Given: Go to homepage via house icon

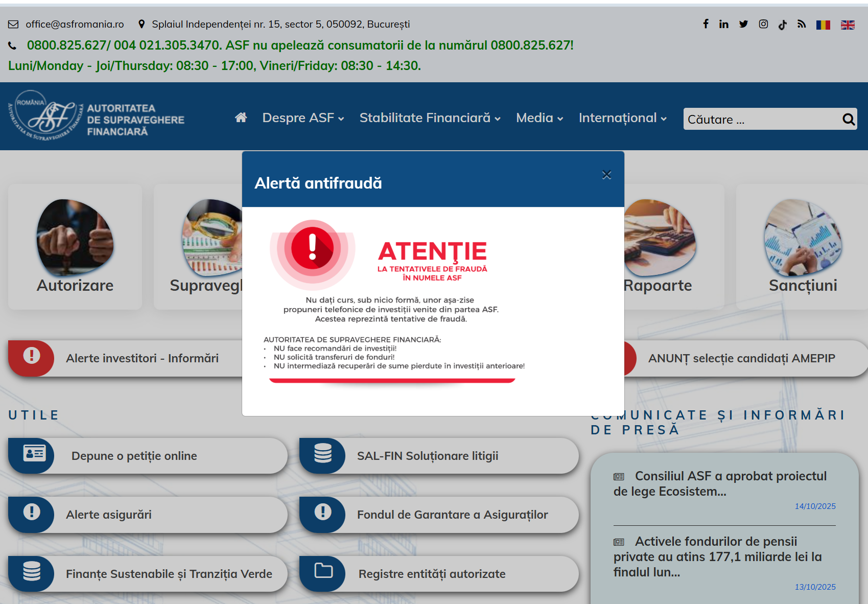Looking at the screenshot, I should (241, 118).
